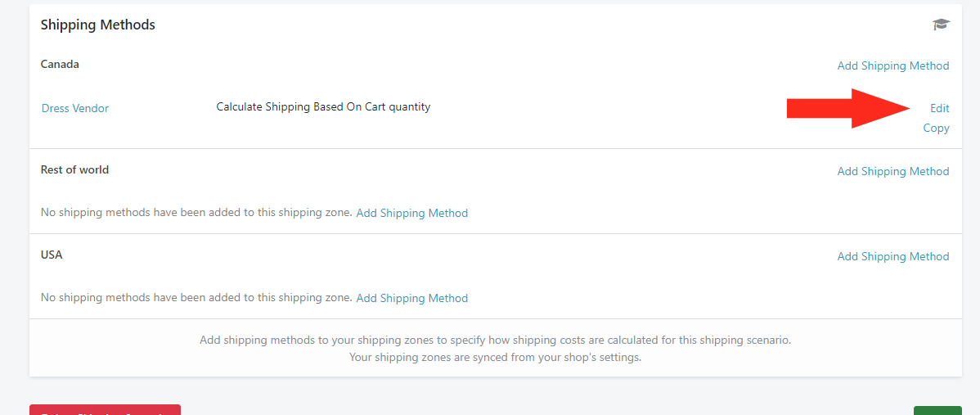Image resolution: width=980 pixels, height=415 pixels.
Task: Select the Shipping Methods heading
Action: point(98,25)
